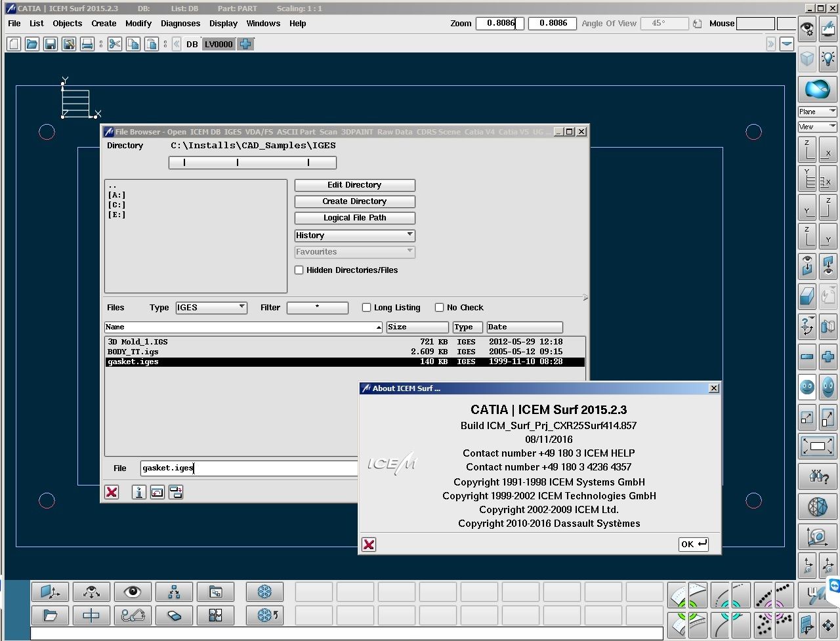Click the Paste clipboard icon
Viewport: 840px width, 641px height.
pos(152,44)
